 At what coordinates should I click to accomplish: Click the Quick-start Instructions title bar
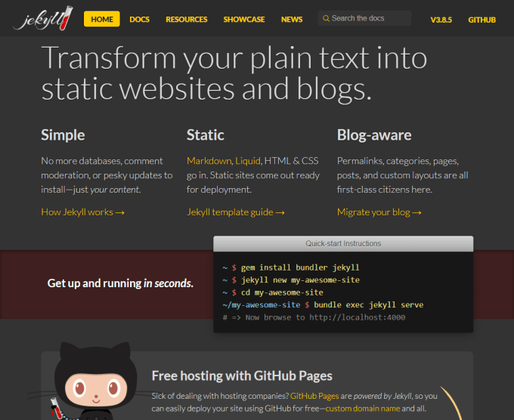pos(343,244)
